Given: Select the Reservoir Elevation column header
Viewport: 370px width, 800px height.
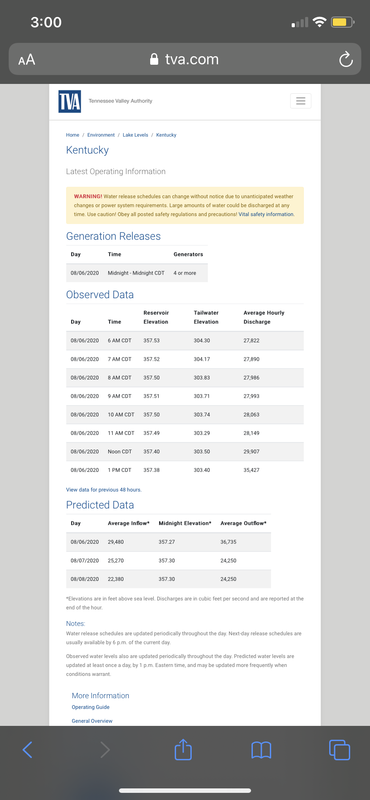Looking at the screenshot, I should pos(156,317).
